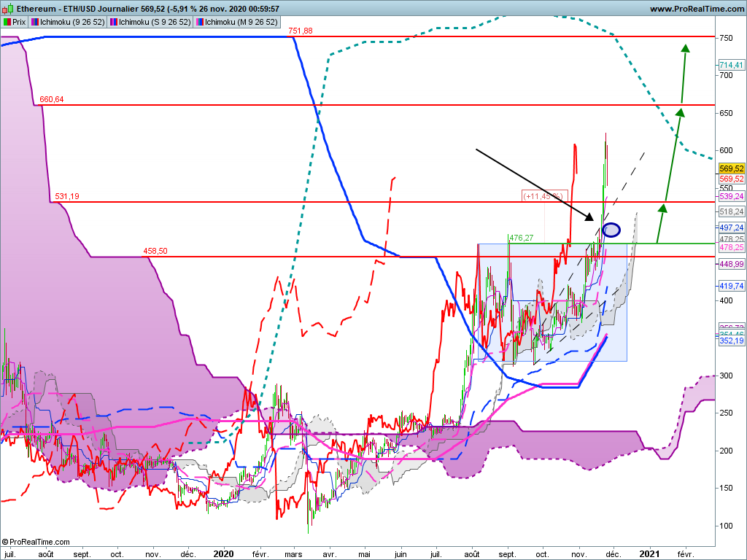Click the candlestick chart icon in title bar

click(x=7, y=8)
